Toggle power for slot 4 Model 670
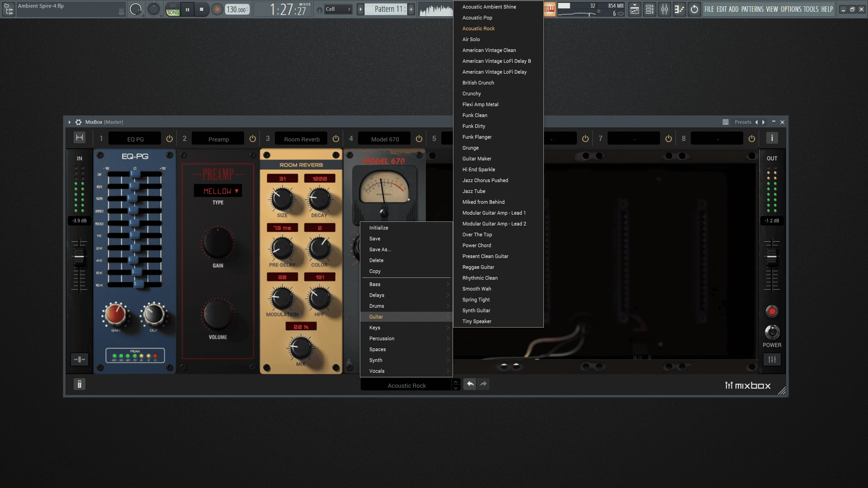The width and height of the screenshot is (868, 488). click(x=419, y=139)
